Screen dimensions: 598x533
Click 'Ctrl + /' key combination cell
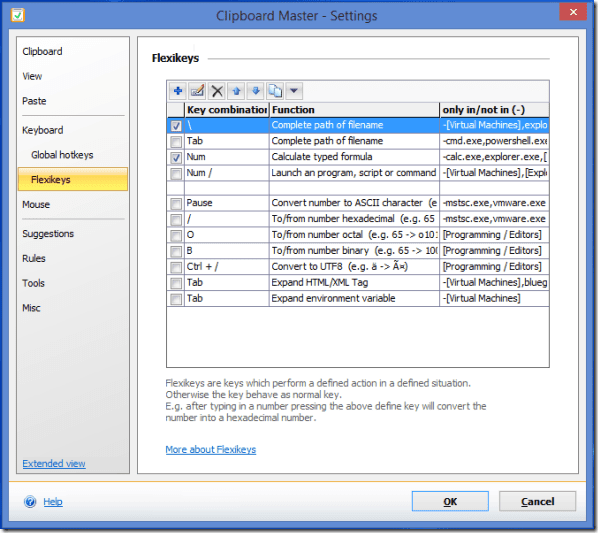point(227,267)
